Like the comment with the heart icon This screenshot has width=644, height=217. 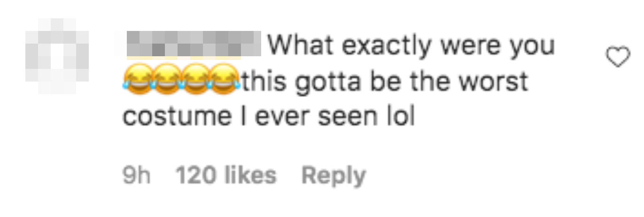(619, 58)
